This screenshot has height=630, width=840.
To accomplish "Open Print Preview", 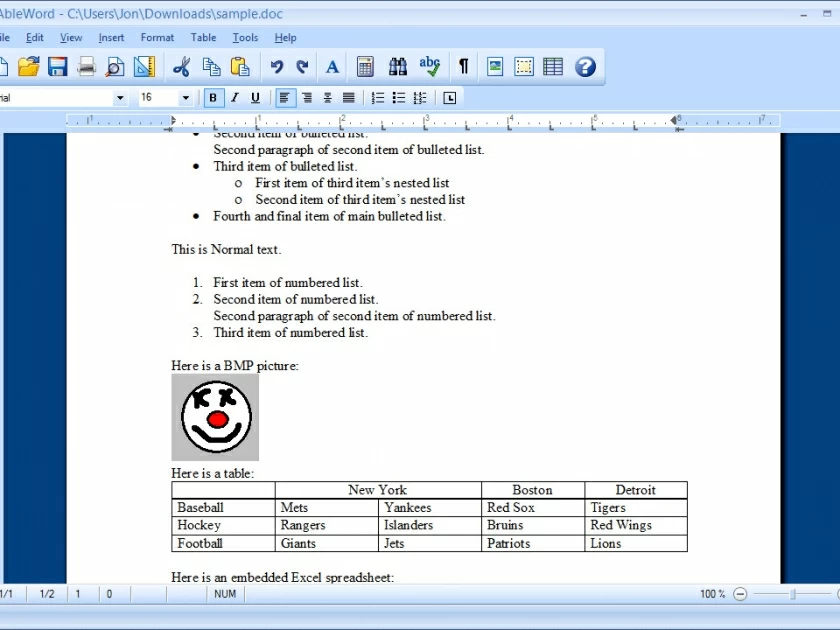I will click(x=113, y=66).
